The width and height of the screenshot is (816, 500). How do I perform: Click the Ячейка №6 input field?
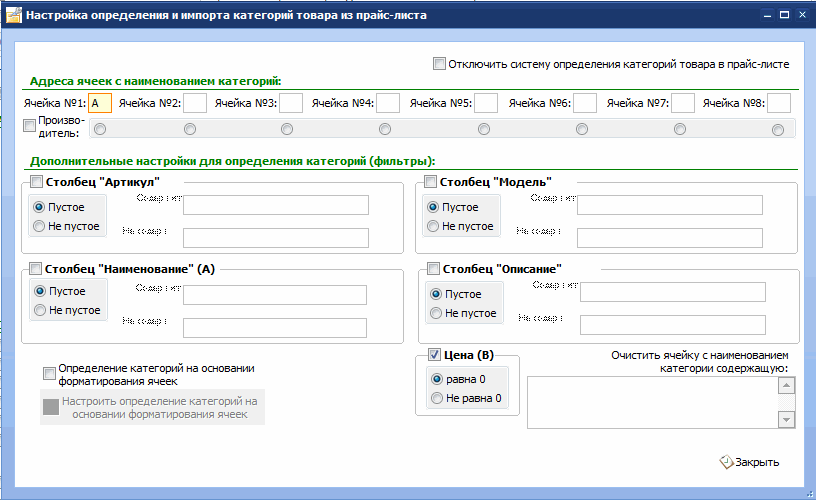585,103
